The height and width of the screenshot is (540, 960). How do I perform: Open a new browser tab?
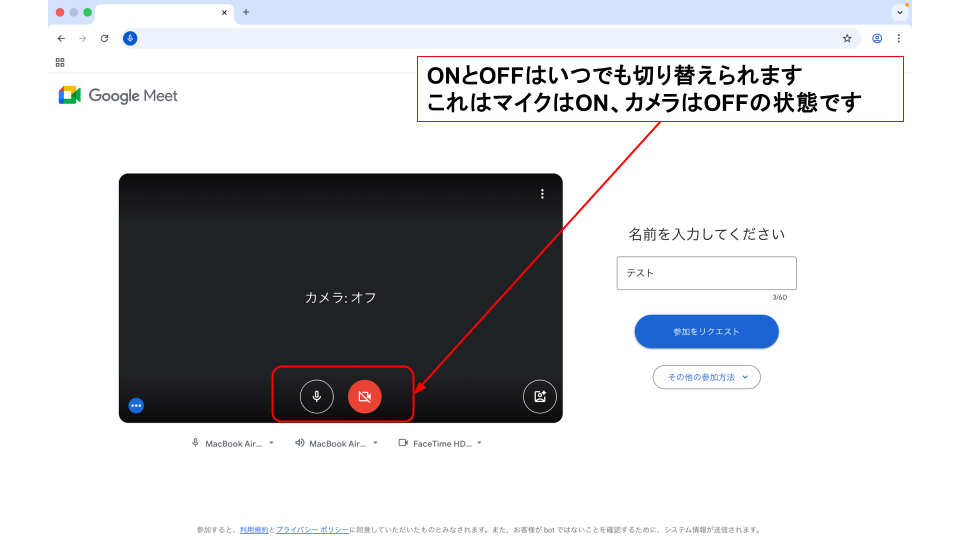point(246,12)
